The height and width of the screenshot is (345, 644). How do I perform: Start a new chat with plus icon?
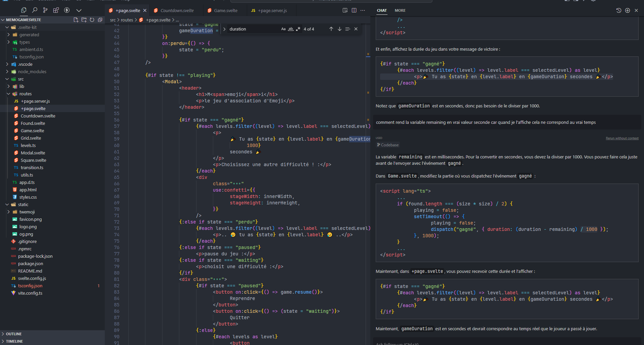[628, 10]
